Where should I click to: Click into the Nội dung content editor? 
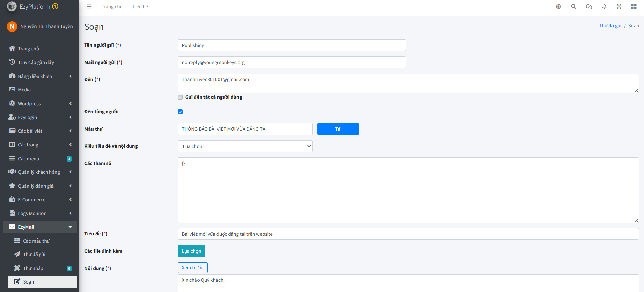408,284
